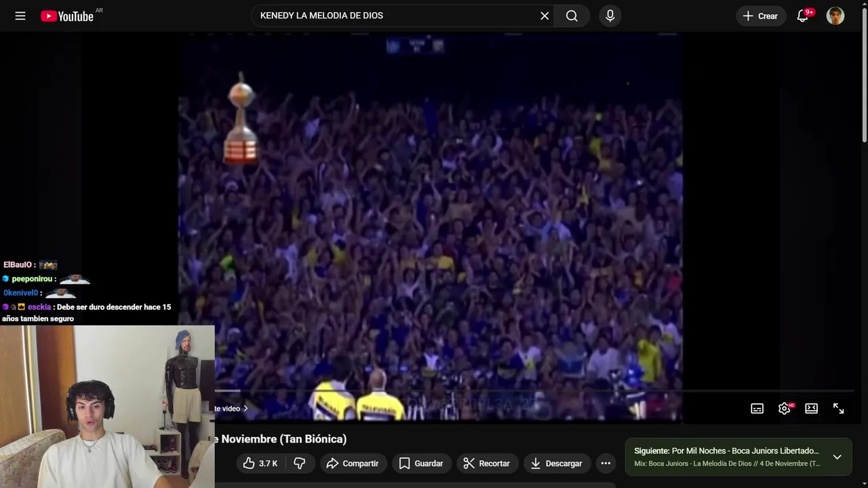
Task: Open the account avatar menu
Action: click(x=835, y=16)
